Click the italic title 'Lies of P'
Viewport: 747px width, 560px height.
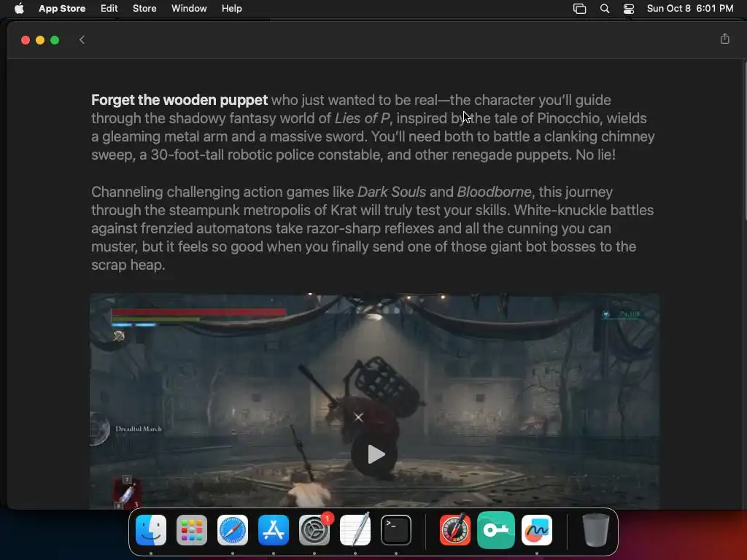(x=362, y=118)
